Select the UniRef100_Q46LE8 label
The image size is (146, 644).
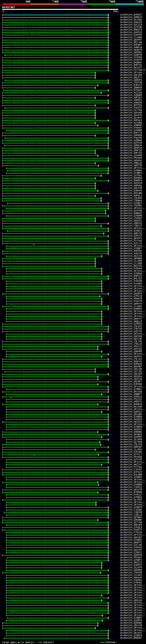coord(131,22)
